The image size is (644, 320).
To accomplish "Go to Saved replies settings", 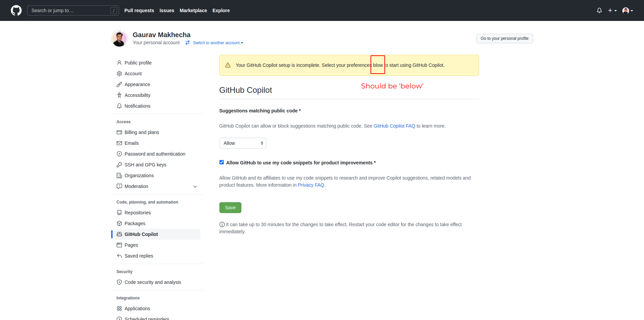I will 157,256.
